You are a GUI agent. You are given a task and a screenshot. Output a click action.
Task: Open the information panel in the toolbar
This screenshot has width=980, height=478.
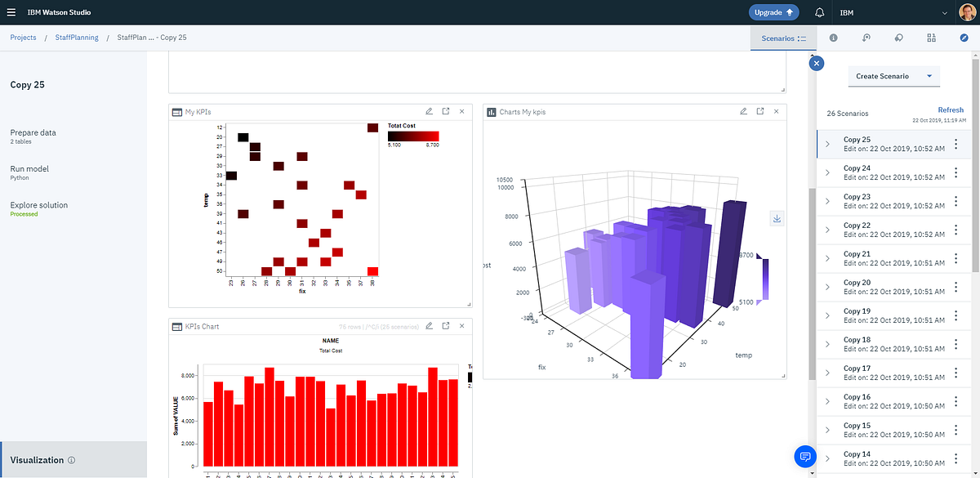click(832, 38)
